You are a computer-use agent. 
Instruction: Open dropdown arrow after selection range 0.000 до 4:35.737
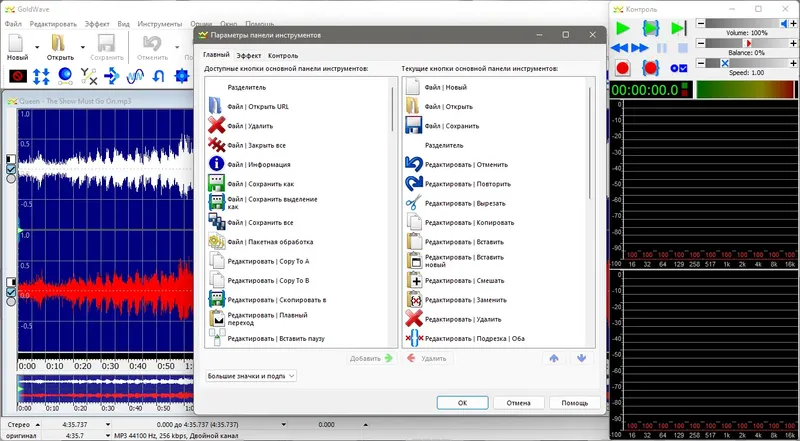[x=284, y=425]
